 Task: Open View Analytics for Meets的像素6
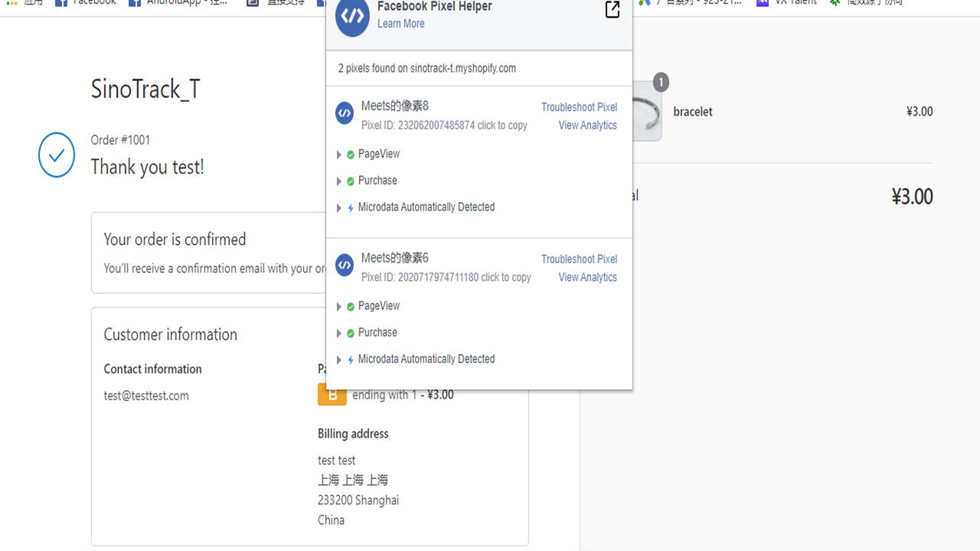tap(587, 278)
